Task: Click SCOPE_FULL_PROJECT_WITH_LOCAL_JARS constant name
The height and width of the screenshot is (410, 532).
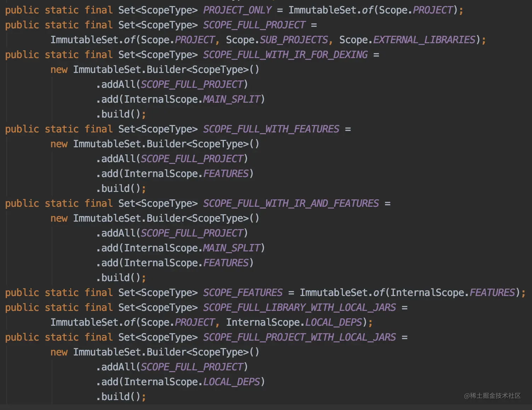Action: [x=299, y=337]
